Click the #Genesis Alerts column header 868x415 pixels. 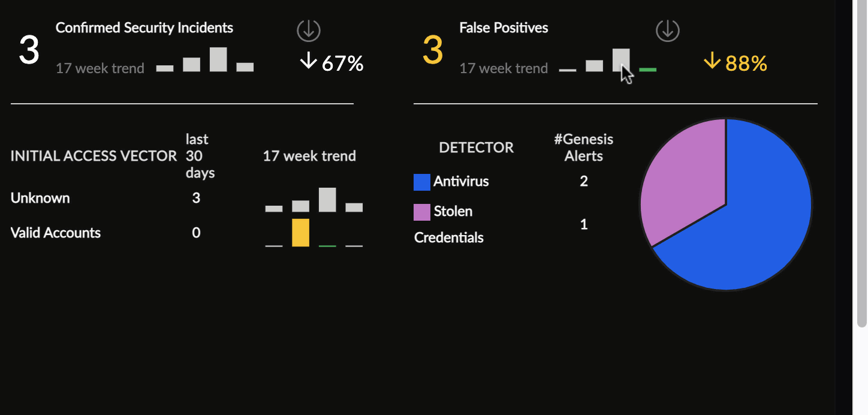tap(584, 148)
